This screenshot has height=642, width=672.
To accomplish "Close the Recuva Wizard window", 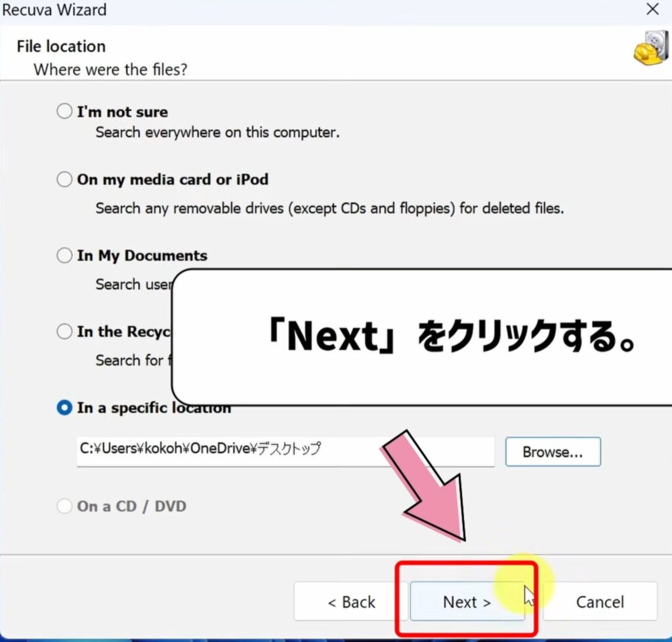I will (x=652, y=9).
